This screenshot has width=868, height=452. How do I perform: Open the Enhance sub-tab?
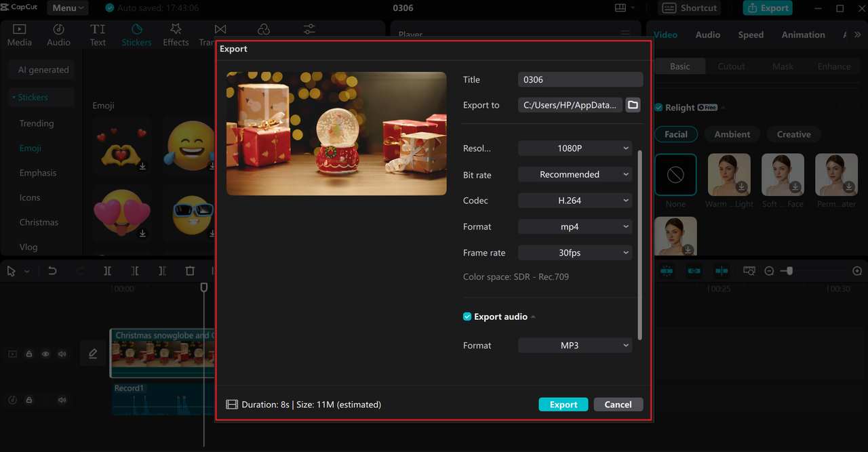(834, 66)
